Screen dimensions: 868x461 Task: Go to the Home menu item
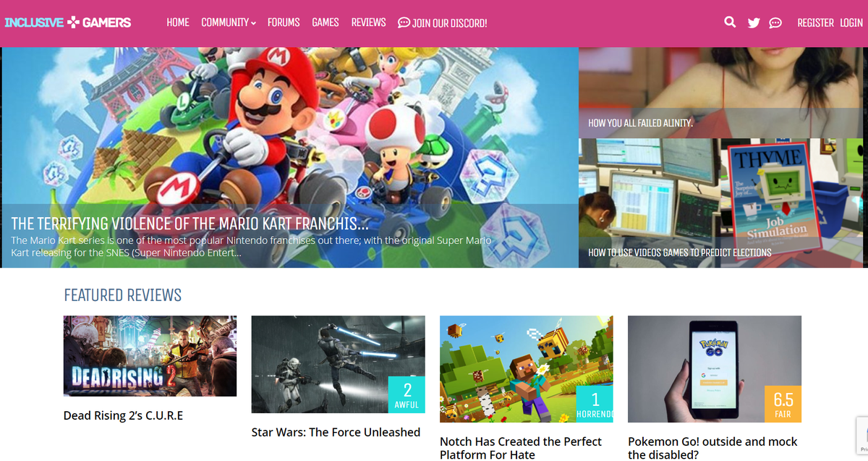click(178, 22)
